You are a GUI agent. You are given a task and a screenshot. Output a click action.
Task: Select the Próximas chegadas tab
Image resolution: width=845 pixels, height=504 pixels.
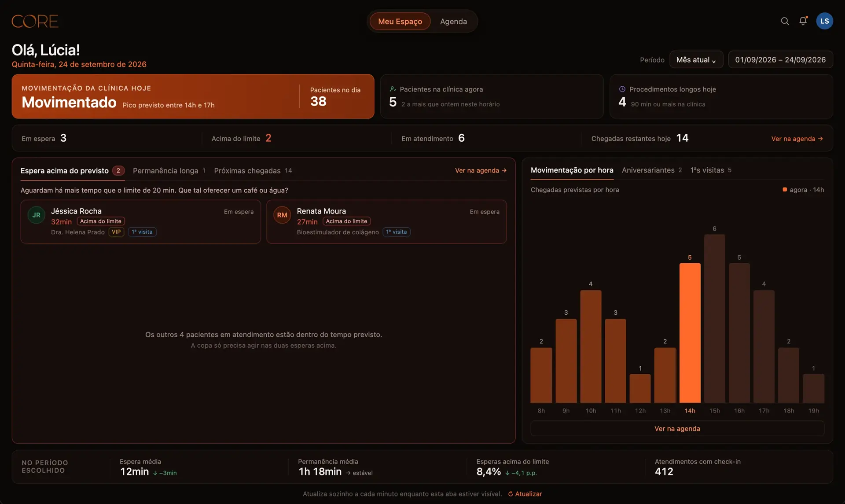253,171
